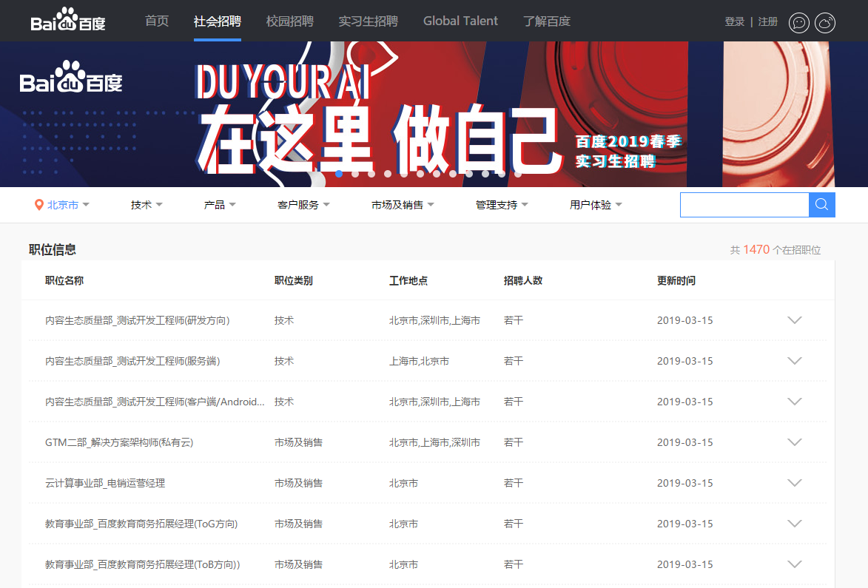The height and width of the screenshot is (588, 868).
Task: Click the 更新时间 column header
Action: pos(676,280)
